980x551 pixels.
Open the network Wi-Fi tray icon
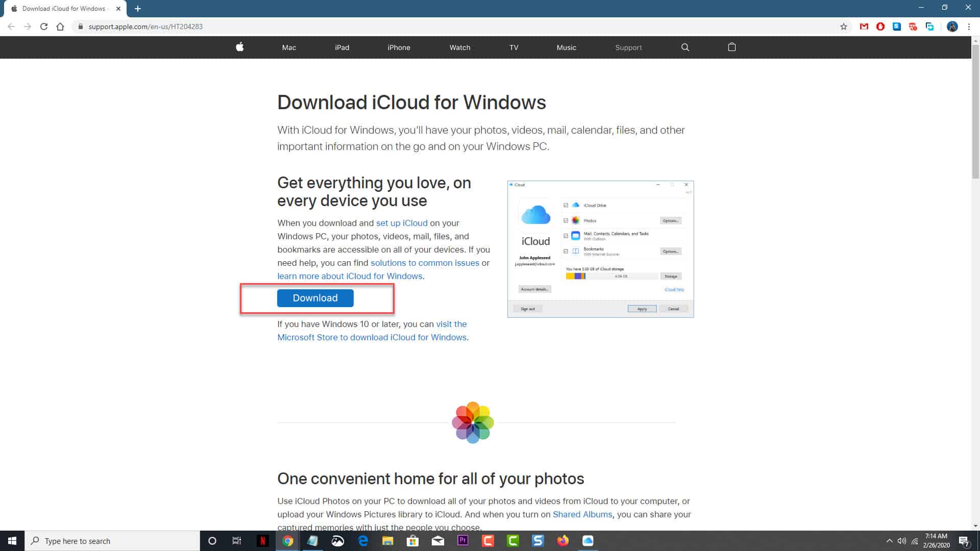click(x=915, y=541)
